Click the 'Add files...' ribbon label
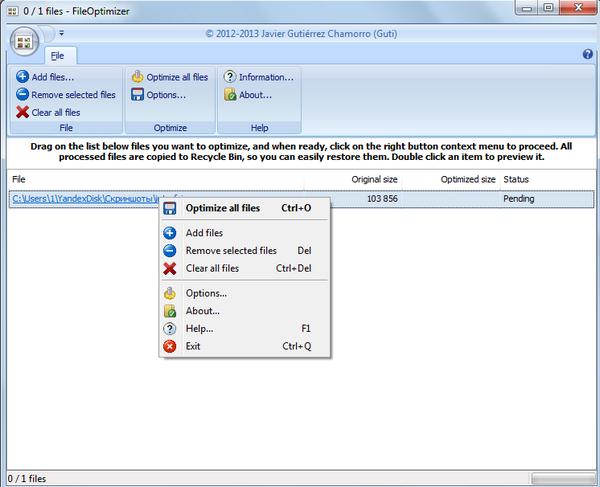 53,77
